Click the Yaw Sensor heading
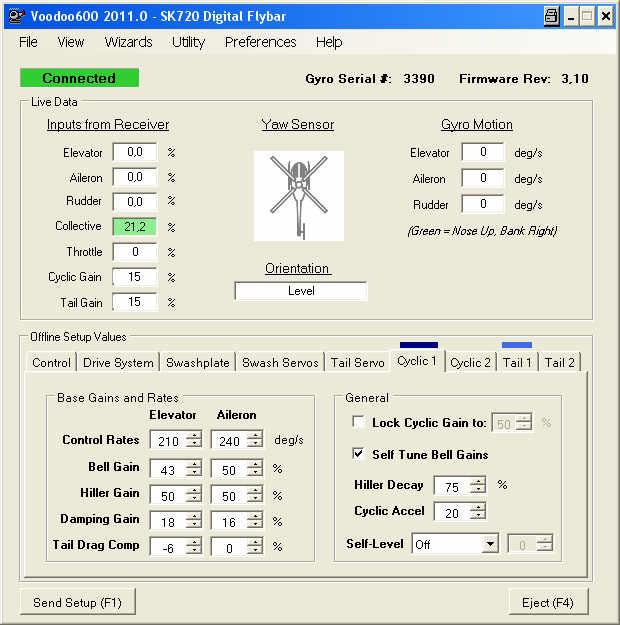Viewport: 620px width, 625px height. [x=298, y=124]
